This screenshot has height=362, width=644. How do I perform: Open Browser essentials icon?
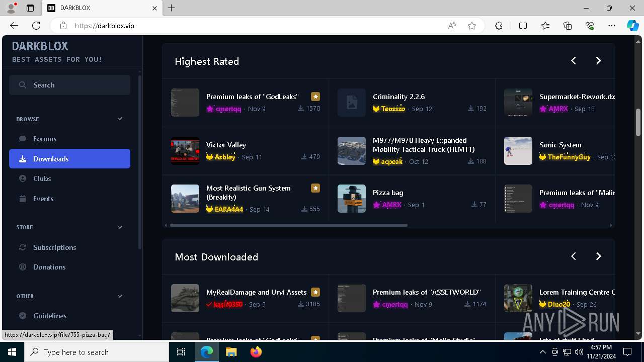pos(590,26)
